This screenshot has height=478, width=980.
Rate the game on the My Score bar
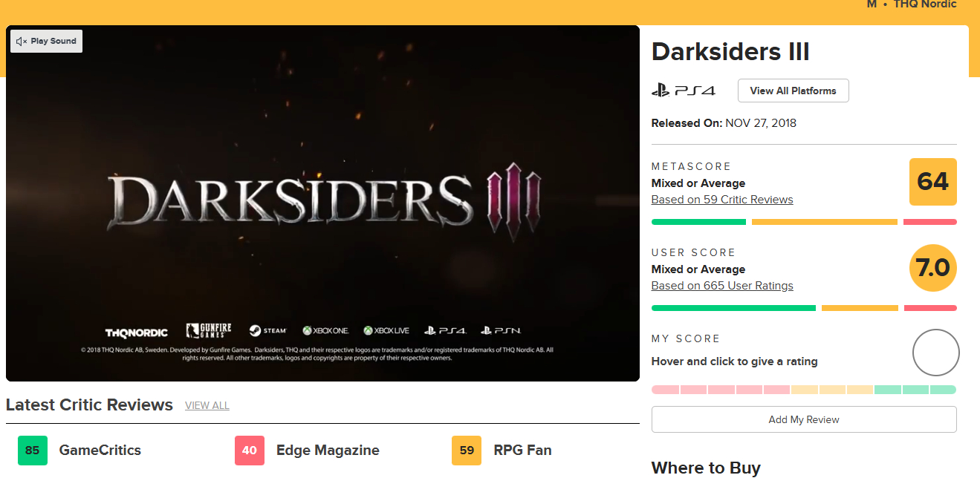pos(803,390)
